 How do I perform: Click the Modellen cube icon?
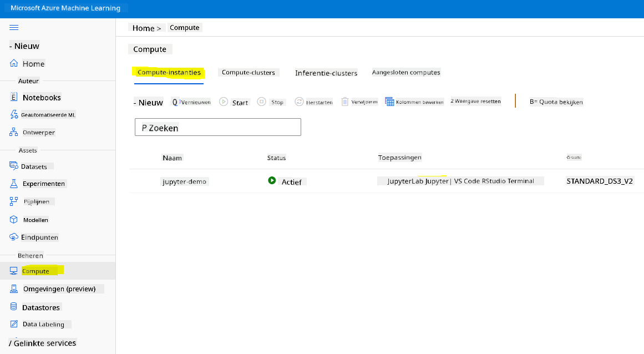tap(13, 219)
